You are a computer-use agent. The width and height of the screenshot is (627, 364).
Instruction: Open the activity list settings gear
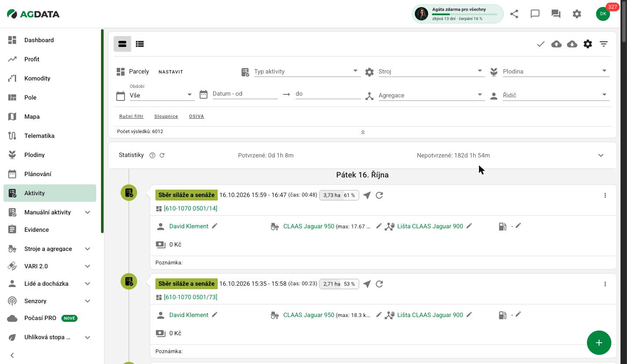[x=588, y=44]
